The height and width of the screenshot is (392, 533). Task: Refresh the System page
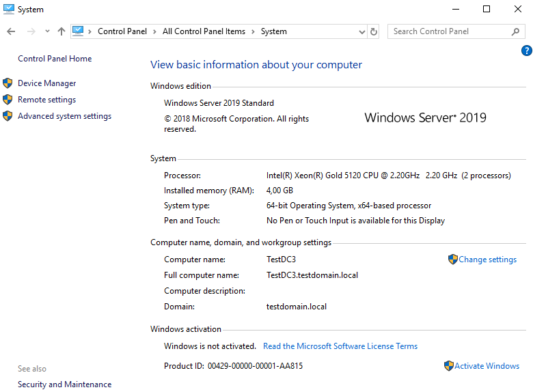click(x=374, y=31)
